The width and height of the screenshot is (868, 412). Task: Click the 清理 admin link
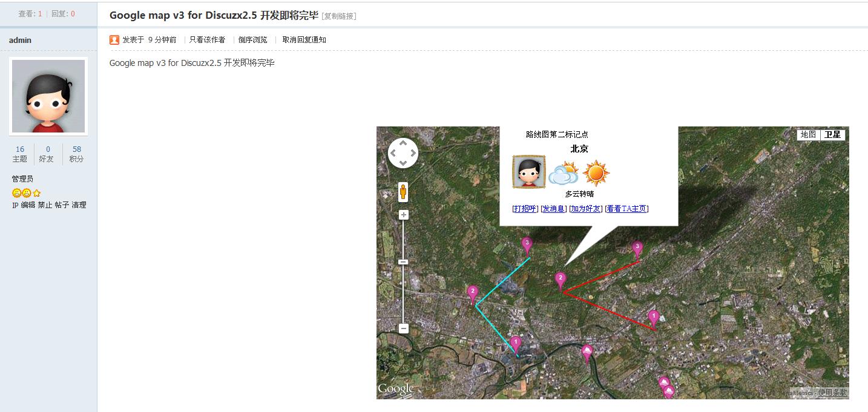(79, 205)
